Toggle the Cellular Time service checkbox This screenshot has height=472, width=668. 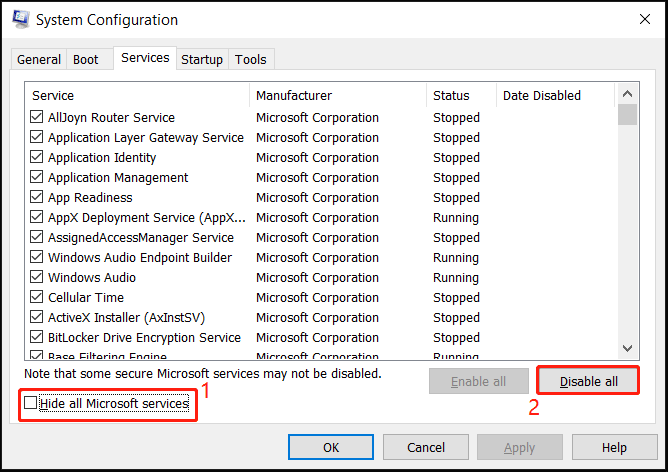tap(37, 298)
